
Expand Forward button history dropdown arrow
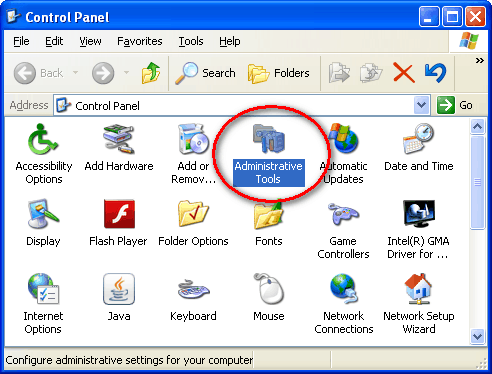click(126, 72)
